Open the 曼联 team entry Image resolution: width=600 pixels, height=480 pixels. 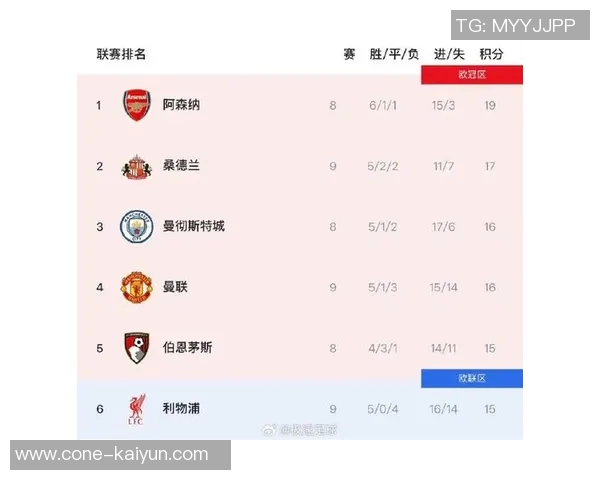click(x=175, y=287)
